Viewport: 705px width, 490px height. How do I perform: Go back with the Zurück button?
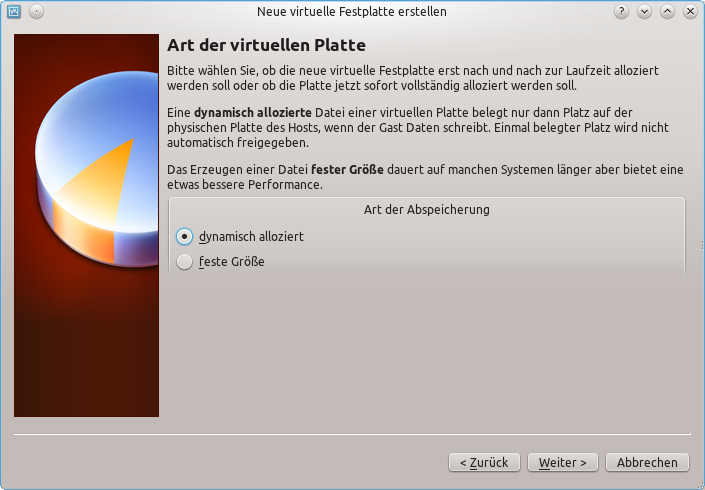coord(484,462)
